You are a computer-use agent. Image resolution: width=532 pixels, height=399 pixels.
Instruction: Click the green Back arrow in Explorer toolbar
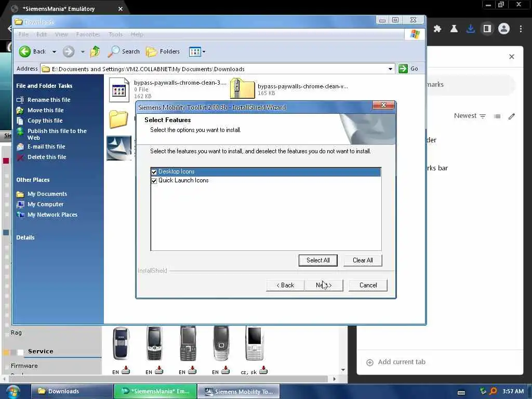click(25, 51)
